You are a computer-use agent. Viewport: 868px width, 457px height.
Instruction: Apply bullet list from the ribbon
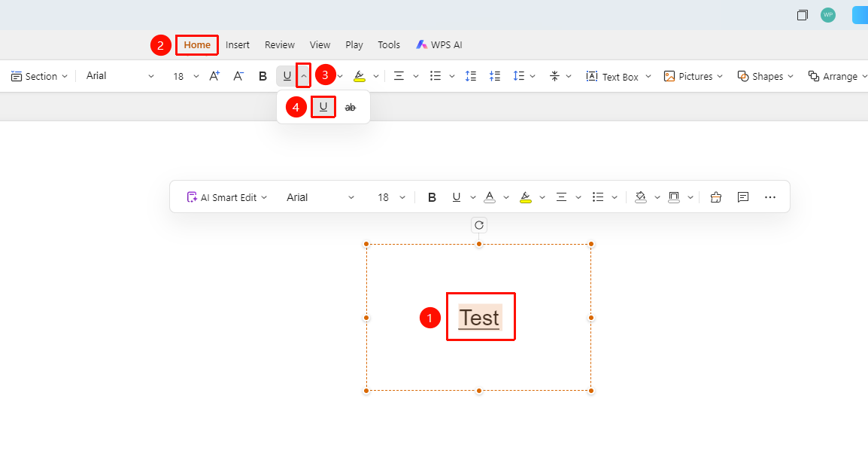(x=436, y=76)
